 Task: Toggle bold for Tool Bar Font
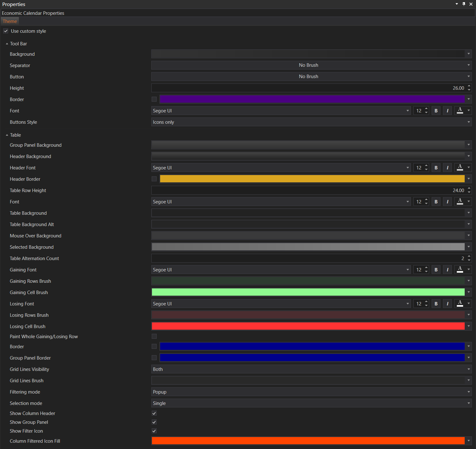point(436,111)
